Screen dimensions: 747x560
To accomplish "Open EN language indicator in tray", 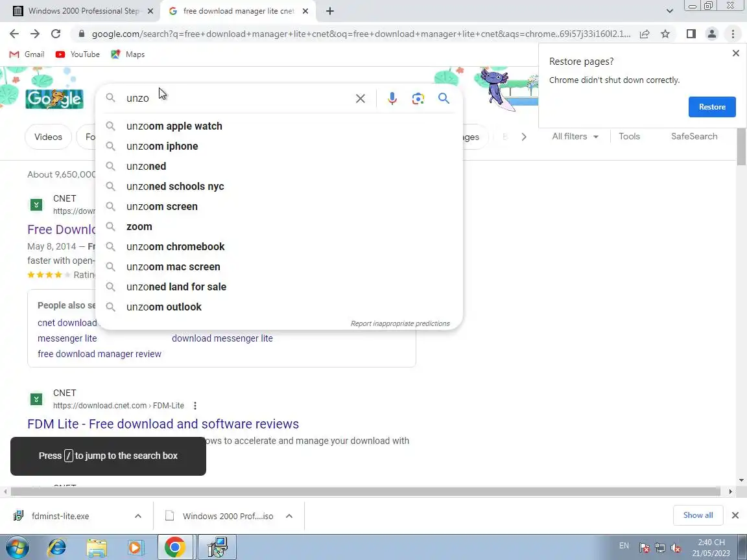I will click(x=624, y=546).
